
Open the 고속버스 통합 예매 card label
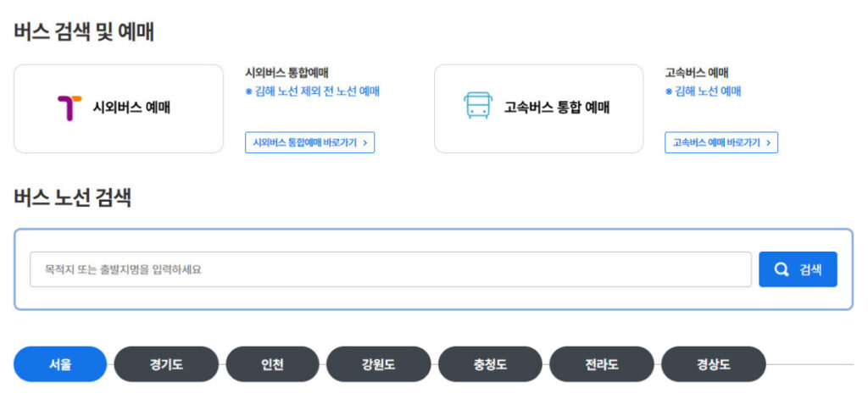tap(557, 108)
